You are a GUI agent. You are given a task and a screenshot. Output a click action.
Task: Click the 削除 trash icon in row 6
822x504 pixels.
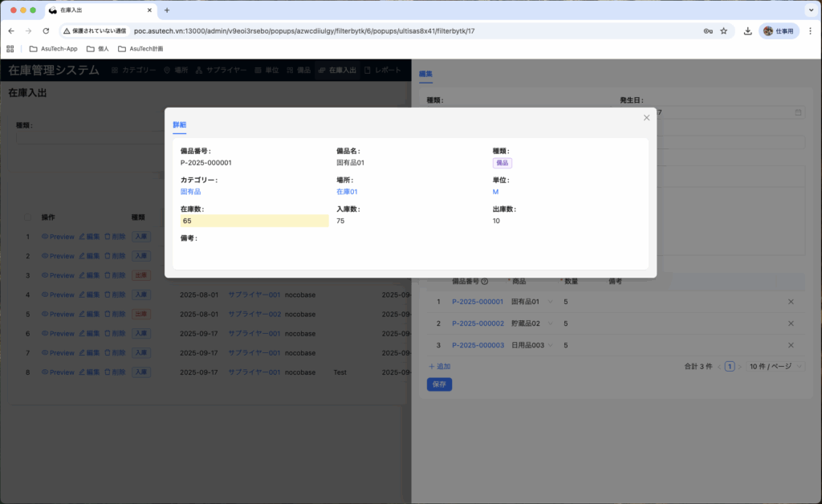(x=108, y=333)
